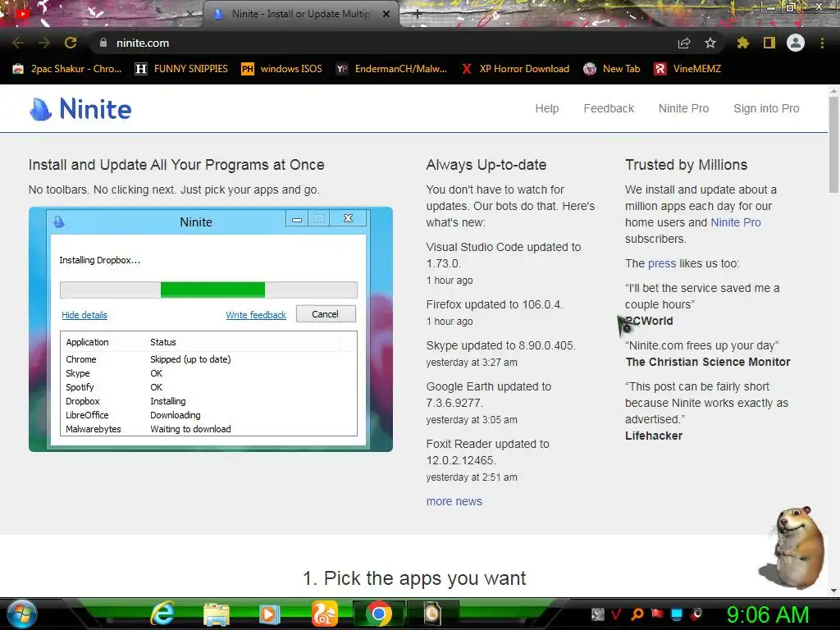This screenshot has height=630, width=840.
Task: Open the 2pac Shakur bookmark
Action: point(67,69)
